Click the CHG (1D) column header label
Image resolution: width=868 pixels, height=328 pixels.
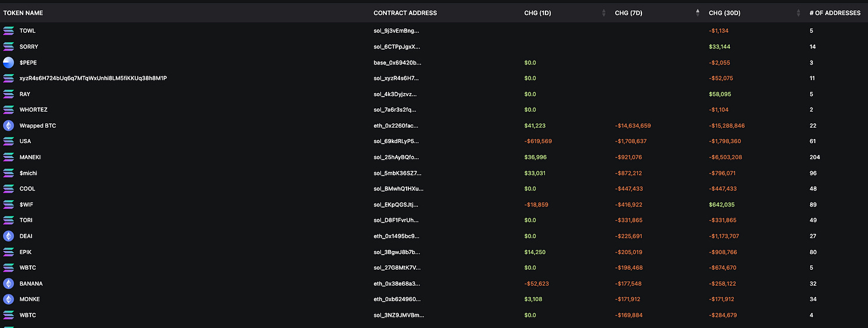tap(537, 13)
